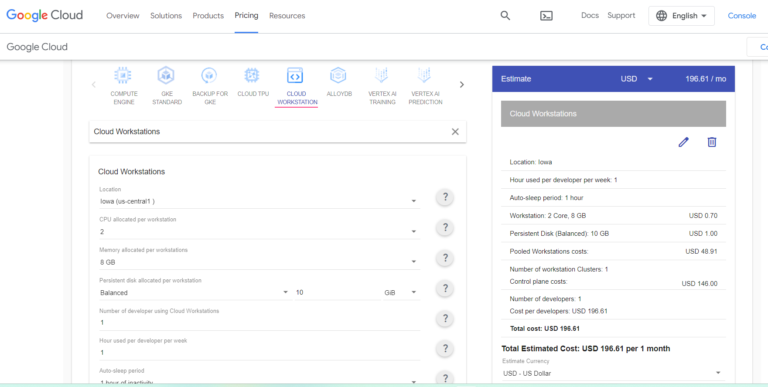Delete the Cloud Workstations estimate item

click(x=712, y=142)
